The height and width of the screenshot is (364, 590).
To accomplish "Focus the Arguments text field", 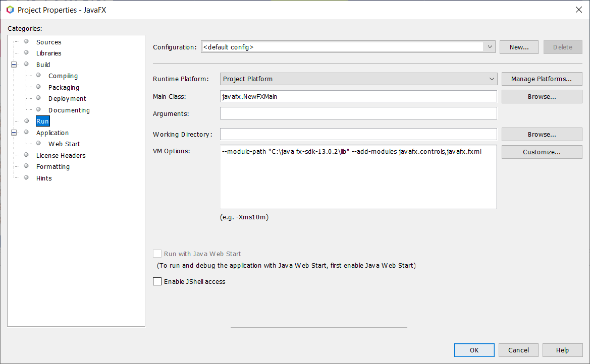I will 358,113.
